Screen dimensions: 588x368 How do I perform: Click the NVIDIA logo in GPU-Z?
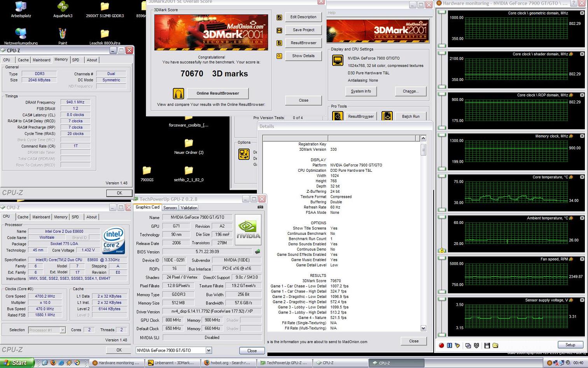click(248, 230)
